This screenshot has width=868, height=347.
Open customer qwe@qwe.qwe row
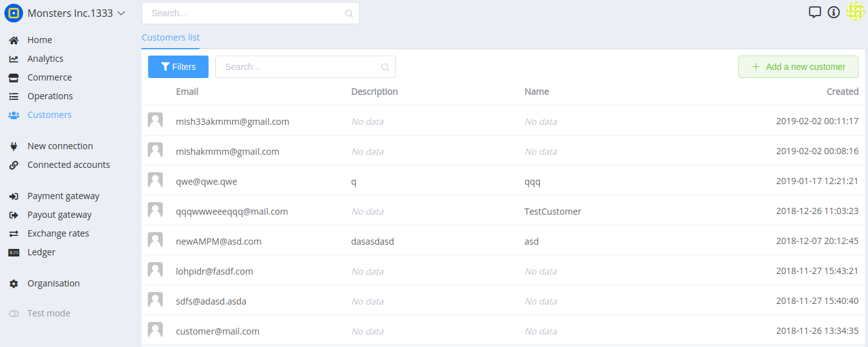pyautogui.click(x=503, y=182)
